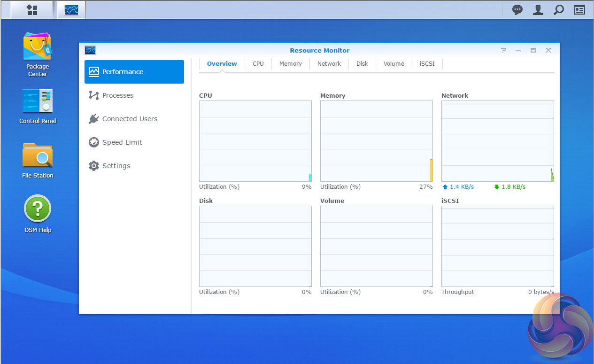This screenshot has height=364, width=594.
Task: Open Settings in the left sidebar
Action: click(116, 166)
